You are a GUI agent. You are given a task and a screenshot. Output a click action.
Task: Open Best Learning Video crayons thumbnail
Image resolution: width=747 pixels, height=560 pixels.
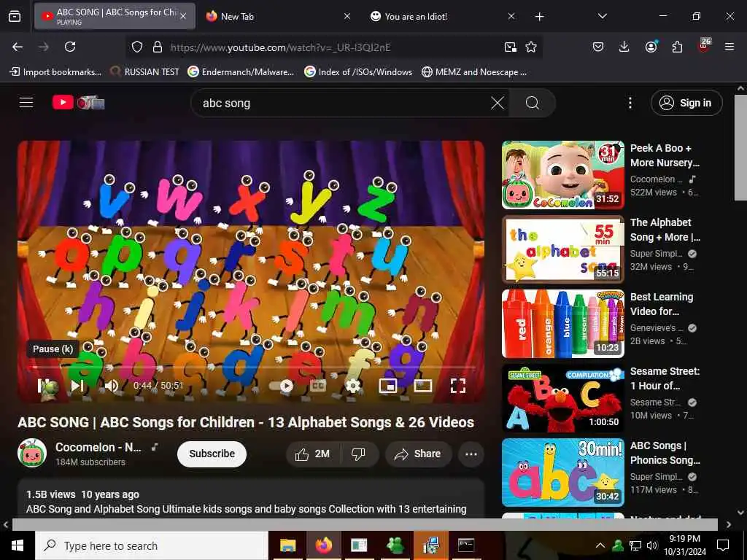(562, 323)
